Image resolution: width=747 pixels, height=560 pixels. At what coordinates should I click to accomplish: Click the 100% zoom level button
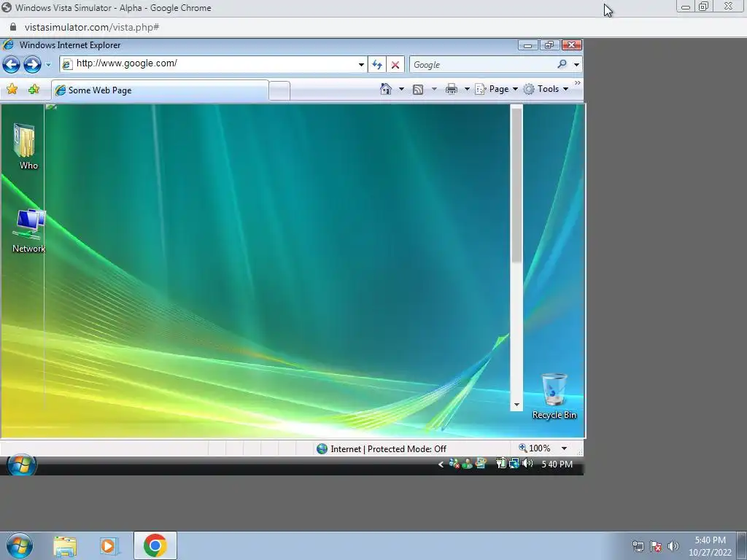535,448
